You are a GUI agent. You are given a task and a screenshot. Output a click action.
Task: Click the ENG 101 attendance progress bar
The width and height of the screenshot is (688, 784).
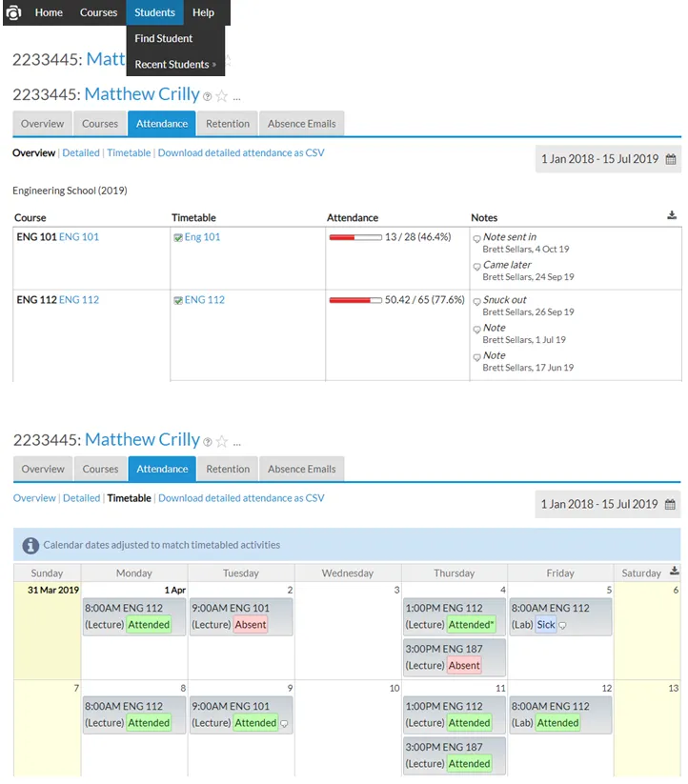tap(355, 237)
